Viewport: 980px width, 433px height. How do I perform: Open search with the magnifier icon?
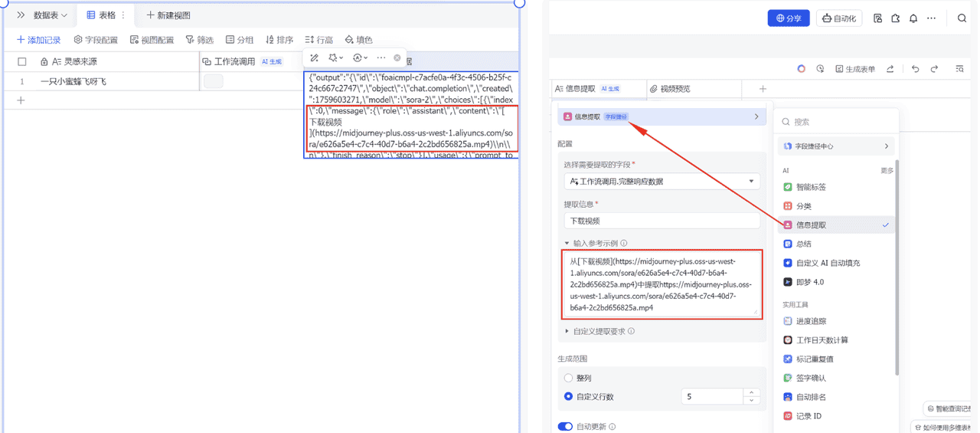(x=962, y=18)
